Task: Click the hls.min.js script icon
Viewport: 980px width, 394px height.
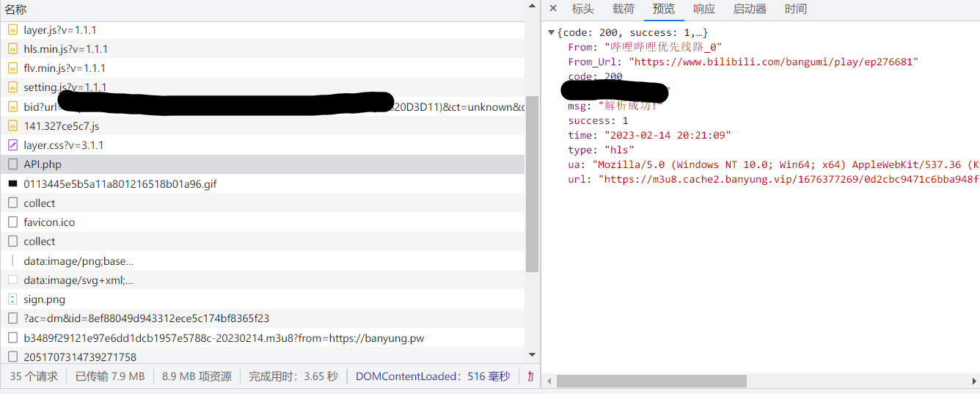Action: click(x=12, y=49)
